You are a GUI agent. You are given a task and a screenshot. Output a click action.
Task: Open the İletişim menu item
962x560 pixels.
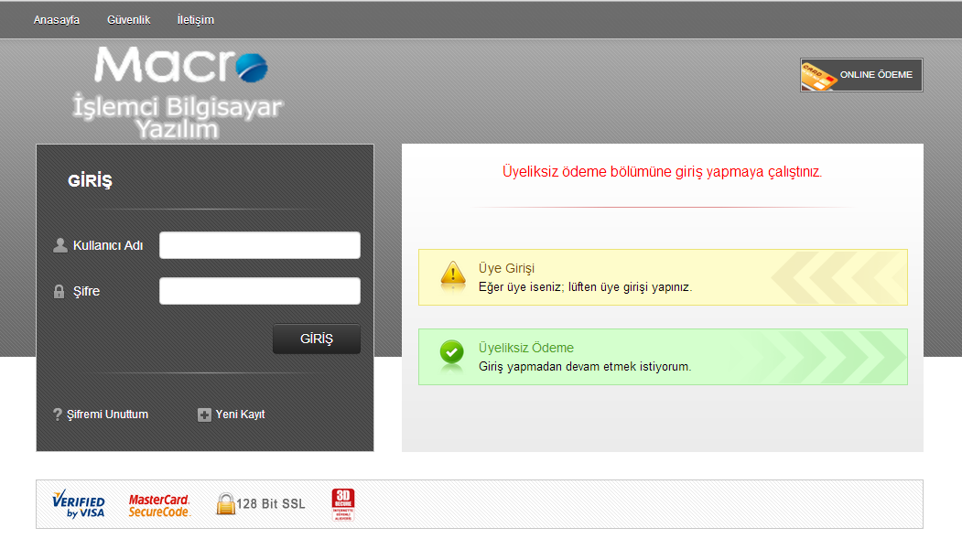point(196,20)
